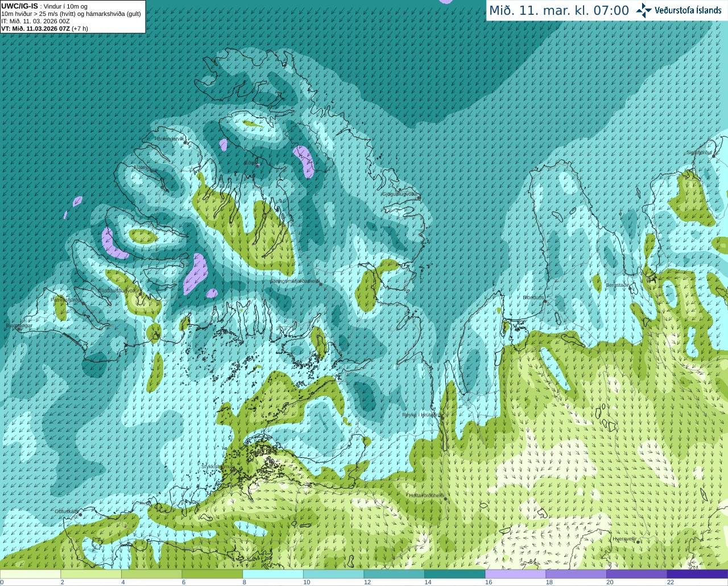728x586 pixels.
Task: Select the Stykkishólmur station label
Action: (217, 467)
